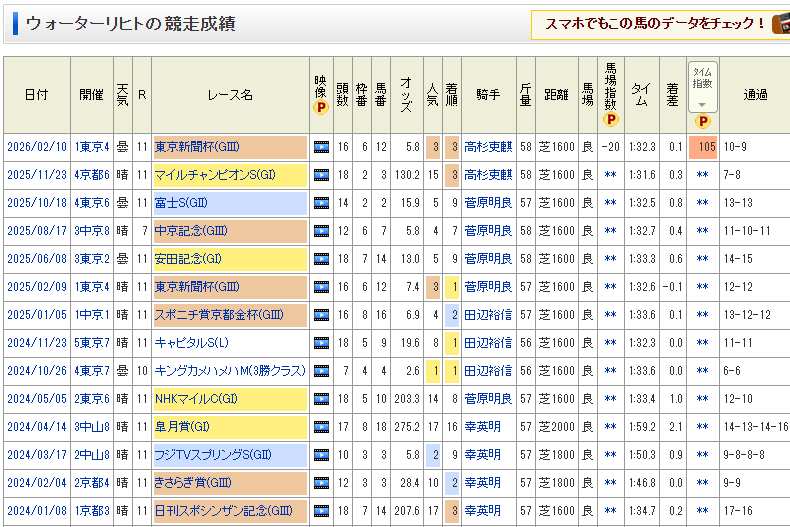
Task: Click jockey 田辺裕信 in キャピタルS row
Action: click(x=488, y=343)
